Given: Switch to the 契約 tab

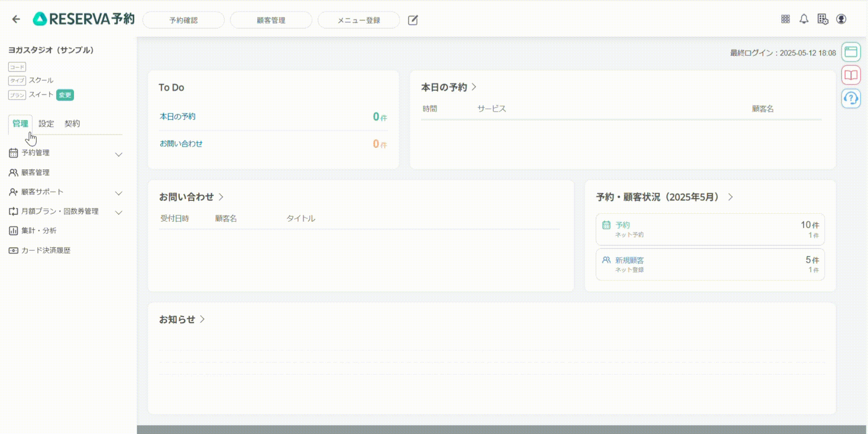Looking at the screenshot, I should 72,123.
